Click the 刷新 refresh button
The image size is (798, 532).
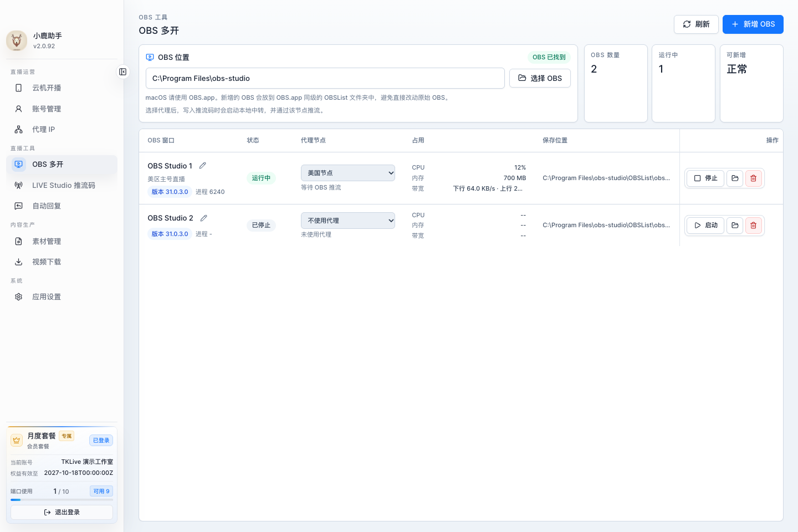(x=696, y=24)
